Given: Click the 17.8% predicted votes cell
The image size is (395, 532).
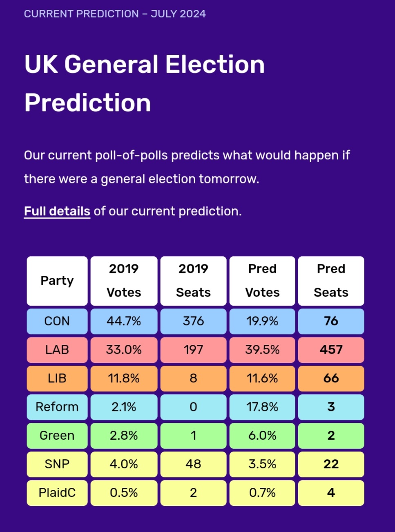Looking at the screenshot, I should pyautogui.click(x=262, y=407).
